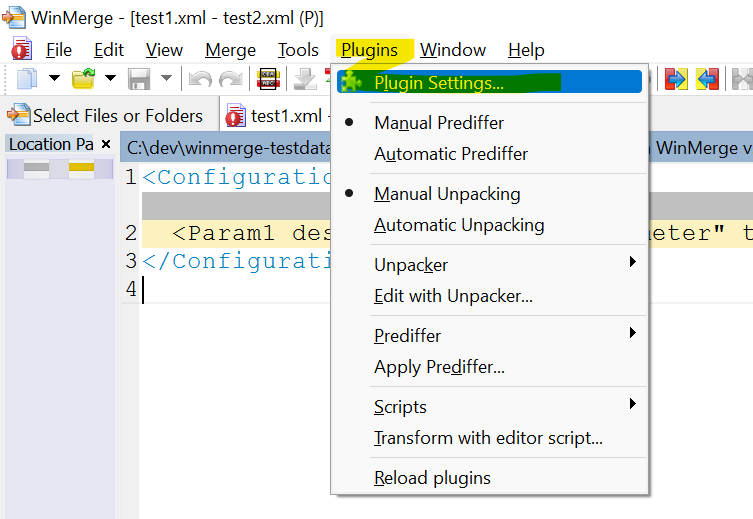
Task: Click the Location Pane title
Action: point(51,144)
